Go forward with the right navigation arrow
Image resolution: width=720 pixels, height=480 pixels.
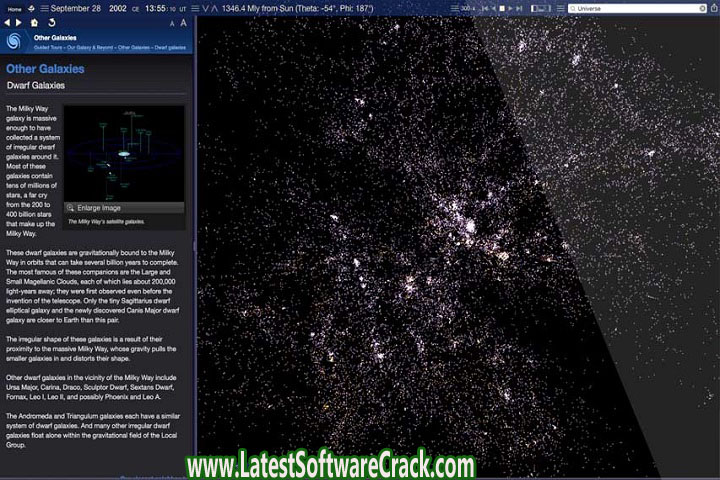(x=18, y=23)
